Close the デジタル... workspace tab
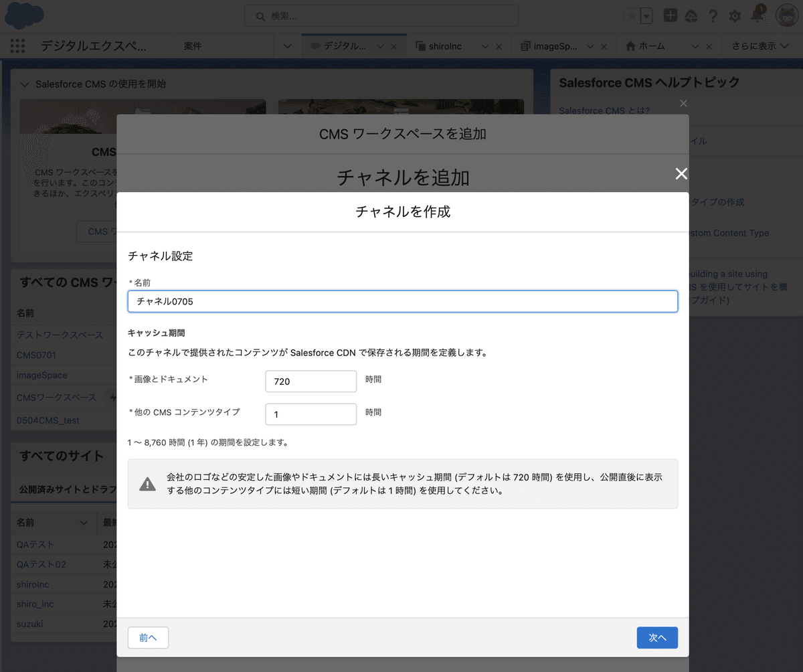This screenshot has height=672, width=803. 393,46
